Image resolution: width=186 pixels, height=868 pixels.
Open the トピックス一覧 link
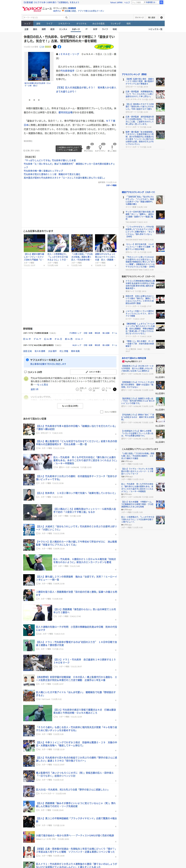point(155,29)
